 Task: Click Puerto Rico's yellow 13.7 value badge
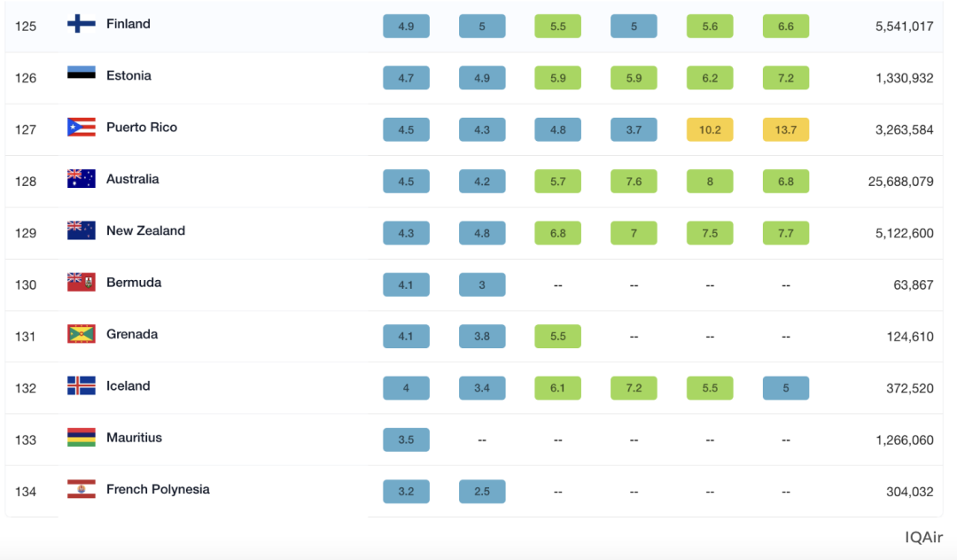coord(786,130)
